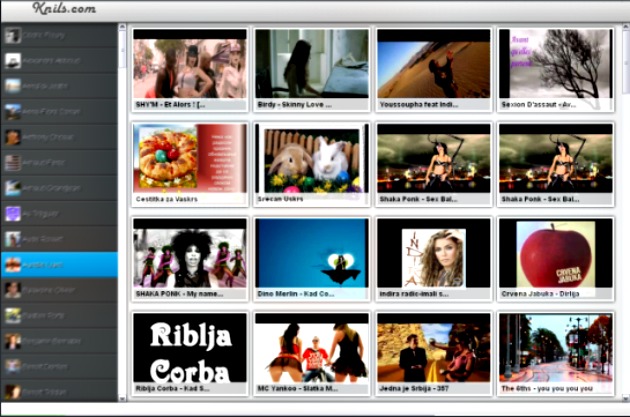Click the video grid scroll-down arrow
The width and height of the screenshot is (630, 417).
coord(626,399)
